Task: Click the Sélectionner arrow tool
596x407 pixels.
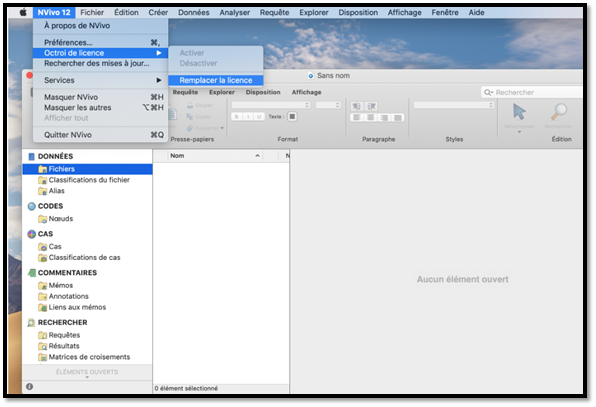Action: coord(519,112)
